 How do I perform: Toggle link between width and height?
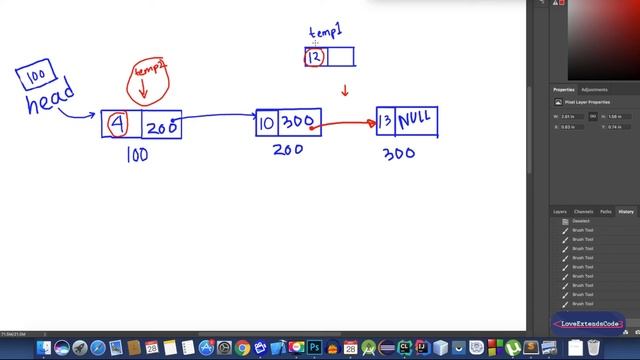[x=593, y=116]
